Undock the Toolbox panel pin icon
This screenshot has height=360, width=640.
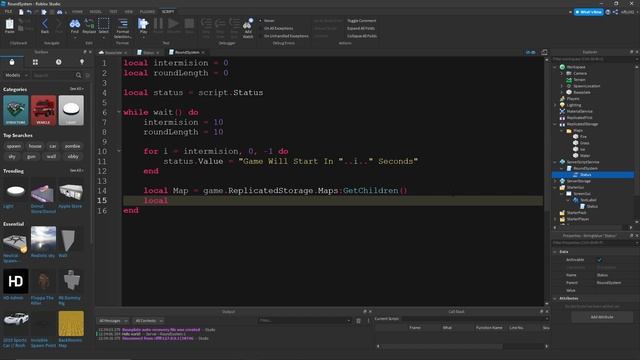pyautogui.click(x=85, y=52)
